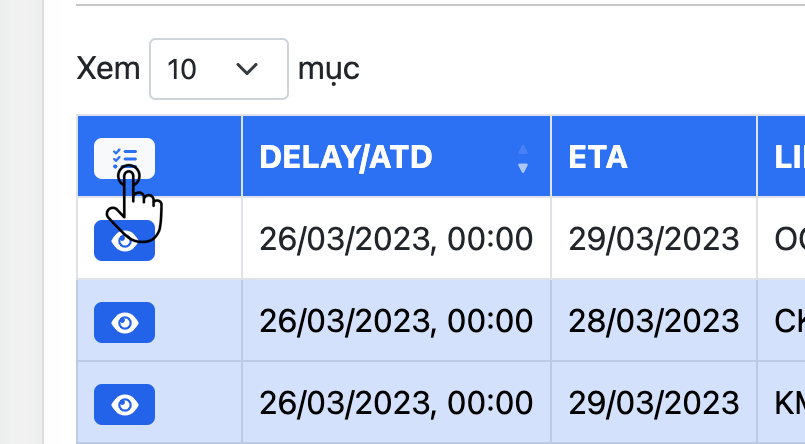Click the ascending sort arrow in DELAY/ATD
Viewport: 805px width, 444px height.
pyautogui.click(x=522, y=150)
